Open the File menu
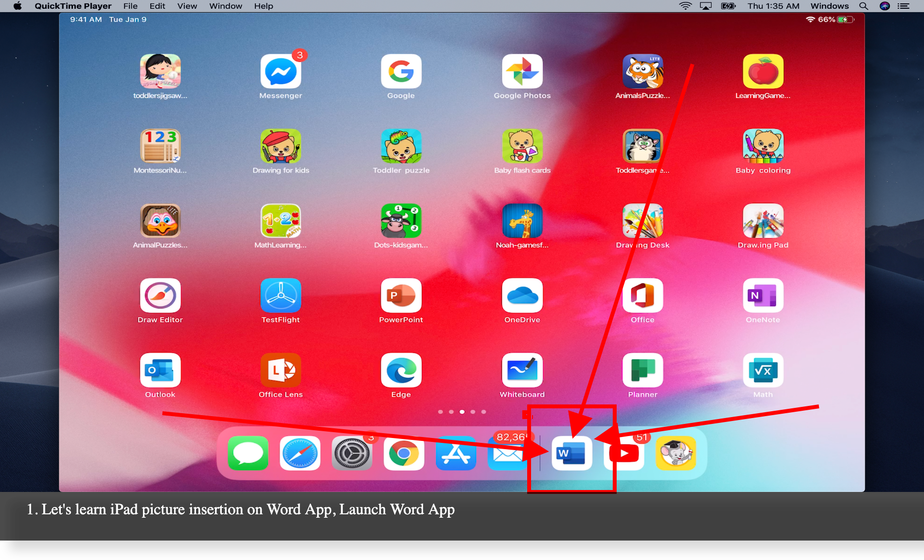The width and height of the screenshot is (924, 560). (130, 6)
